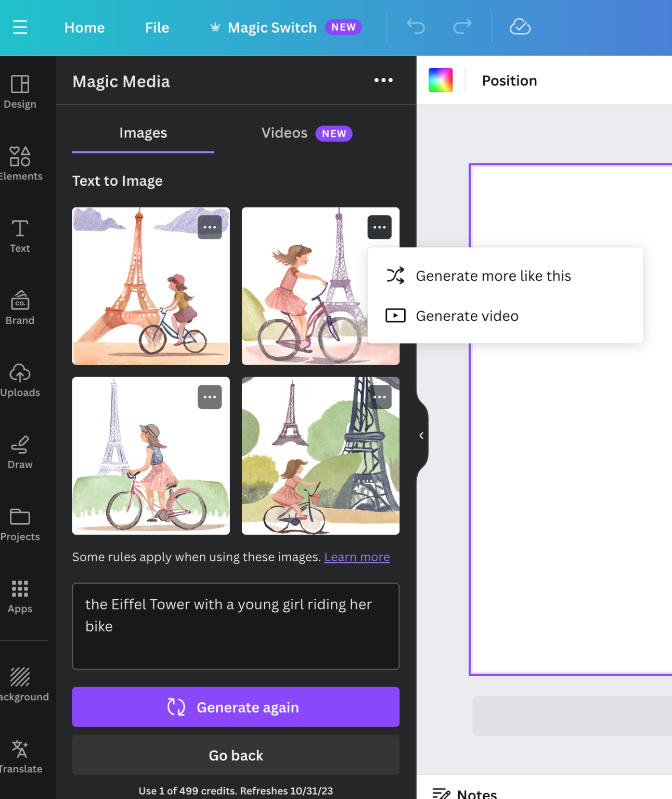The width and height of the screenshot is (672, 799).
Task: Click the prompt text box
Action: [236, 626]
